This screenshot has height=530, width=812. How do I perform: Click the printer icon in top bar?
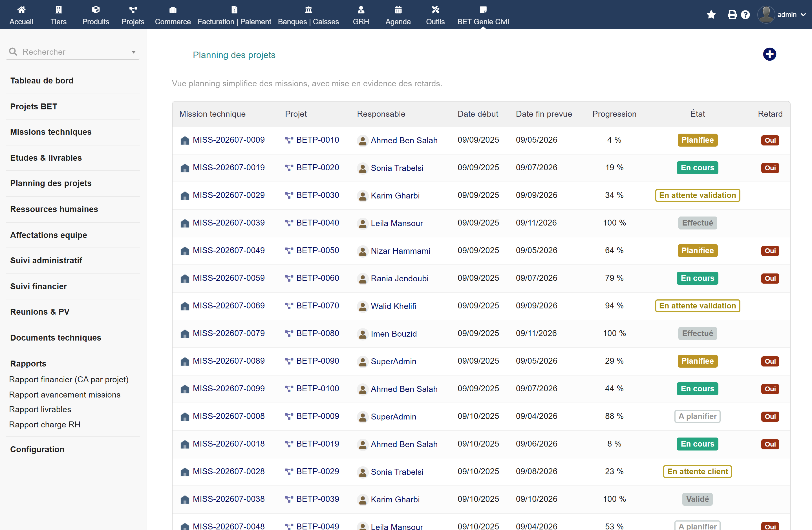click(732, 15)
